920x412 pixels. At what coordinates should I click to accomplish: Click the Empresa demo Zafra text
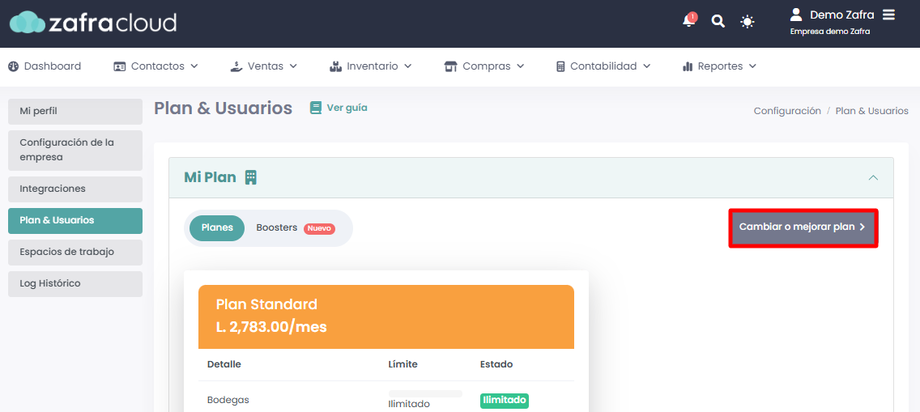coord(830,32)
